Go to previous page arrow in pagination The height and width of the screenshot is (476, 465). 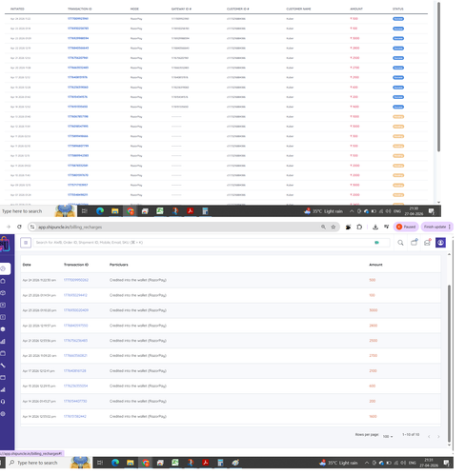(429, 437)
